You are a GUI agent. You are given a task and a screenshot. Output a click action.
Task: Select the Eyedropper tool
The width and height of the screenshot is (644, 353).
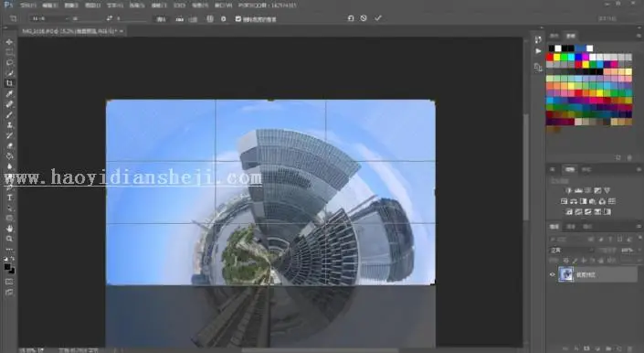pos(9,93)
